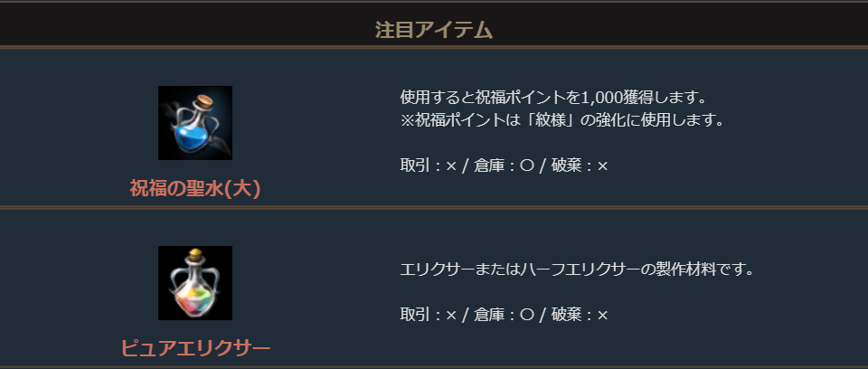Click 倉庫 : ○ in the holy water row

tap(503, 166)
